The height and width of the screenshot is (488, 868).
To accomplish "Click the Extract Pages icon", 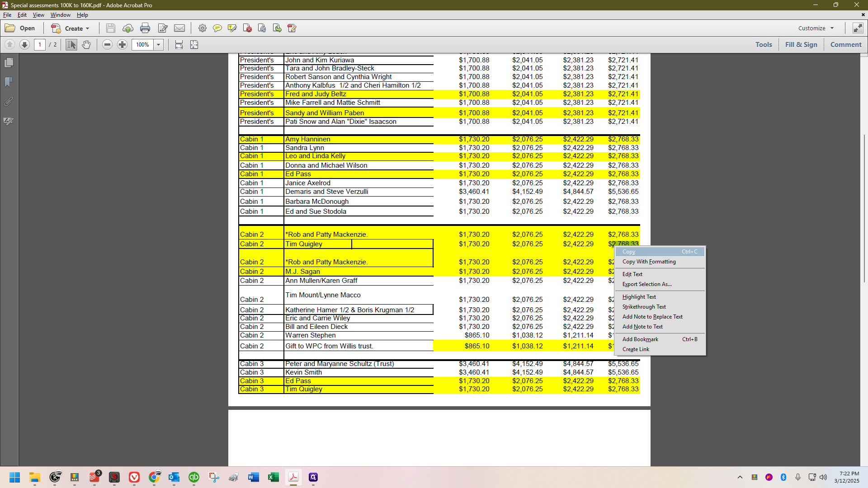I will (277, 28).
